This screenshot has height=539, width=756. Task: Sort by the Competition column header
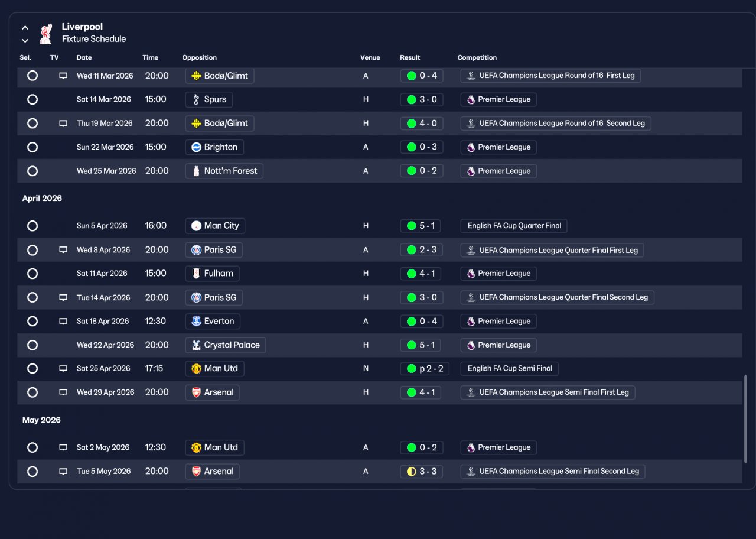pos(477,58)
